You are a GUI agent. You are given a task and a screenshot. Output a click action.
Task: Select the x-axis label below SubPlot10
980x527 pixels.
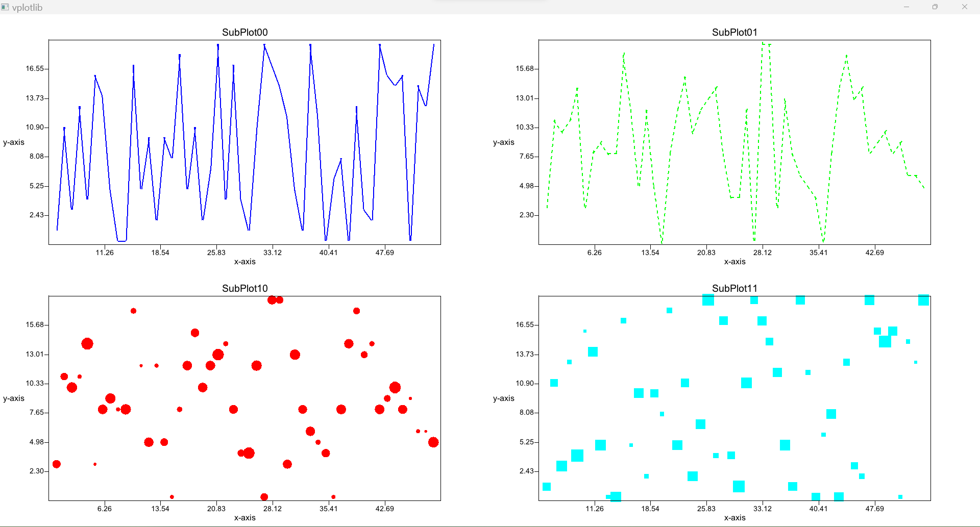tap(244, 518)
